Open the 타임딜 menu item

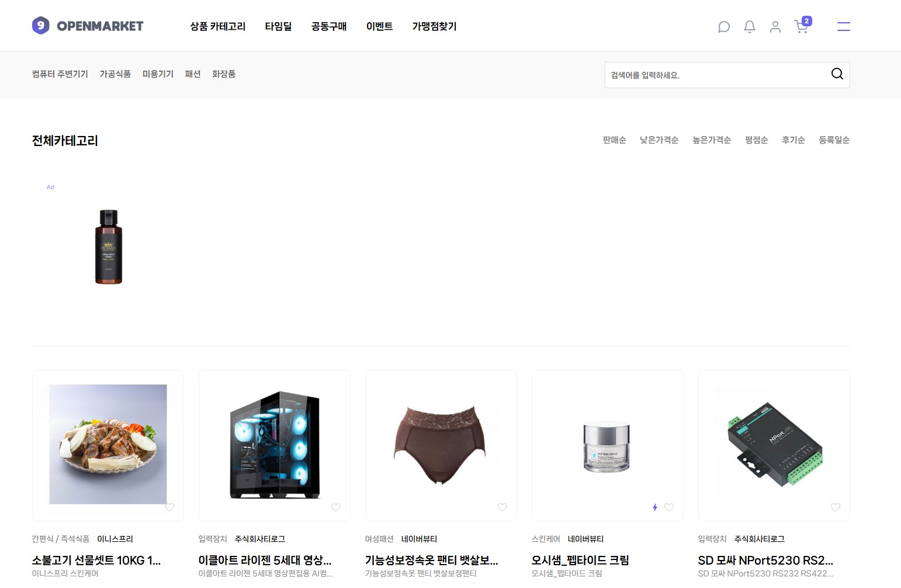278,26
